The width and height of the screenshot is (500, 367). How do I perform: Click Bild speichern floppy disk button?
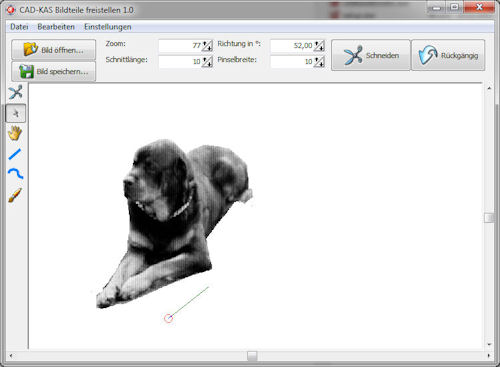(x=54, y=71)
